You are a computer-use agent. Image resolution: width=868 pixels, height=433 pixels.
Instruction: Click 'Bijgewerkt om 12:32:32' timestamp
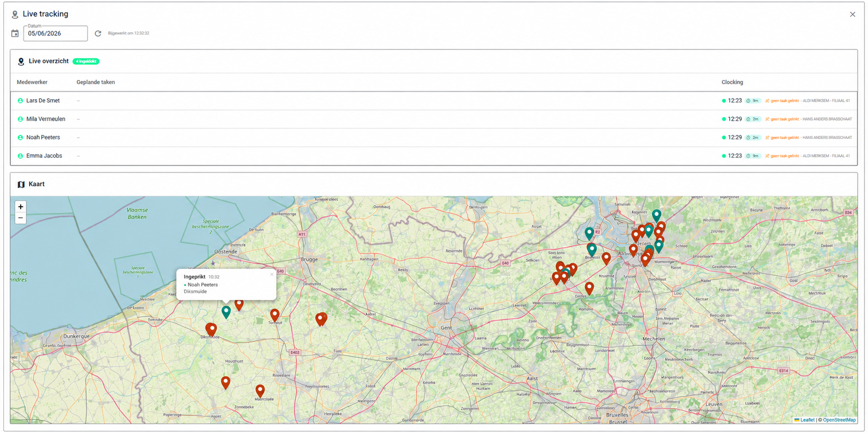tap(129, 33)
